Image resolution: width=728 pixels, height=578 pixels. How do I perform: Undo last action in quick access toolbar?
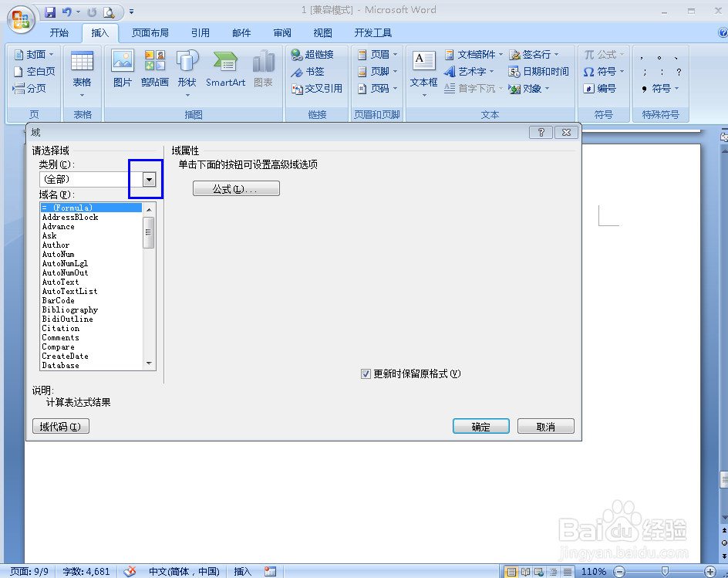67,12
